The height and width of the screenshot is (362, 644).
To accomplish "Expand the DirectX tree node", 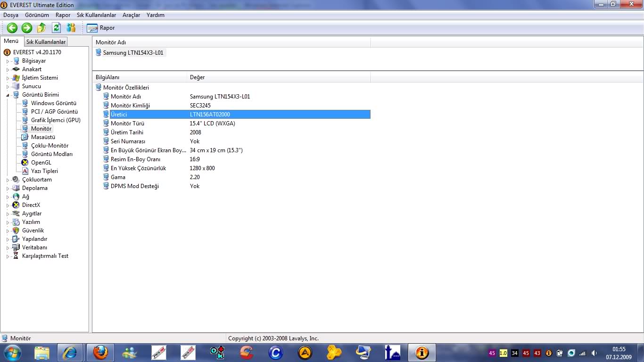I will click(x=8, y=205).
